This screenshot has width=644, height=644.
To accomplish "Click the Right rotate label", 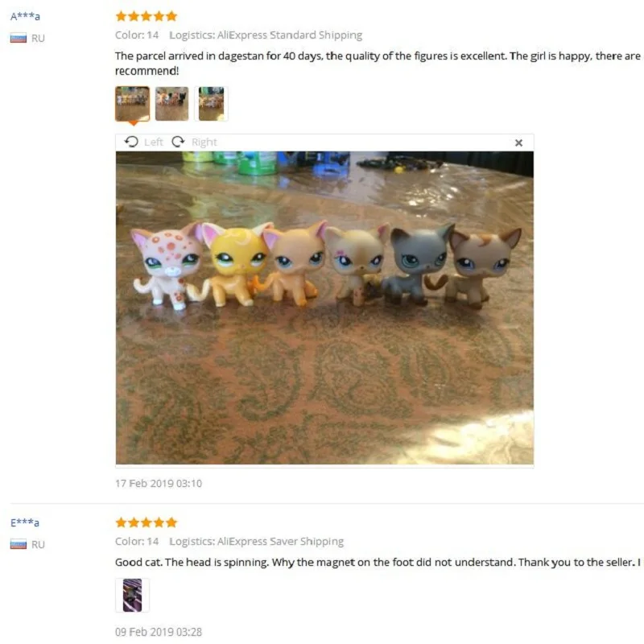I will (204, 142).
